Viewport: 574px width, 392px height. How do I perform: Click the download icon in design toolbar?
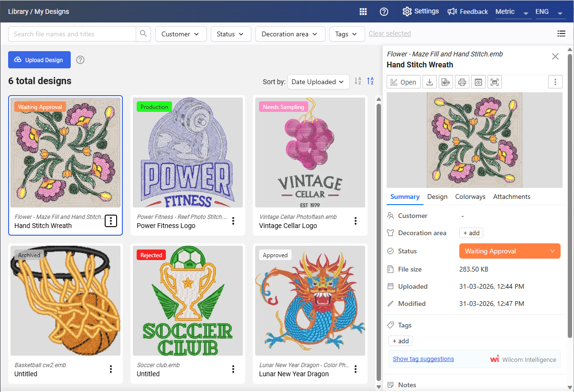click(430, 82)
